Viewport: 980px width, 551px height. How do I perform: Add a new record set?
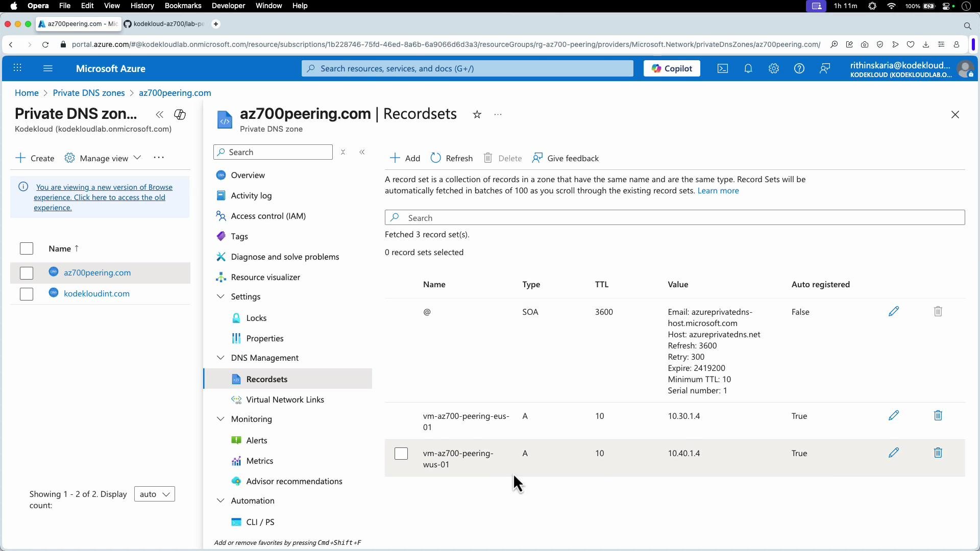tap(405, 158)
